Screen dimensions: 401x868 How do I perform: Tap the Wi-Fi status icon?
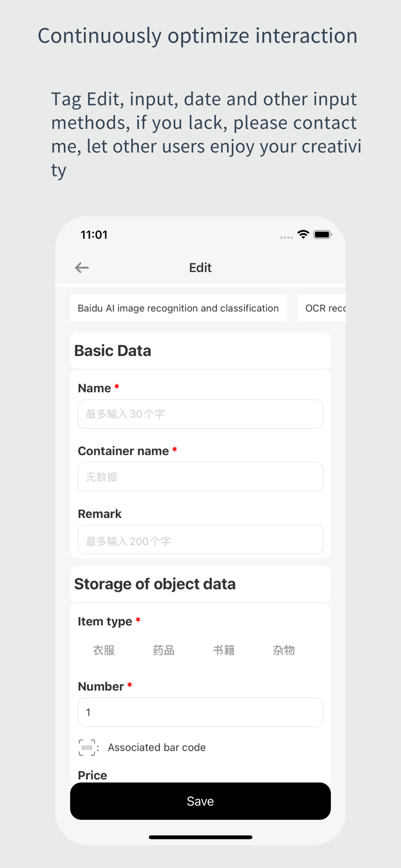303,234
